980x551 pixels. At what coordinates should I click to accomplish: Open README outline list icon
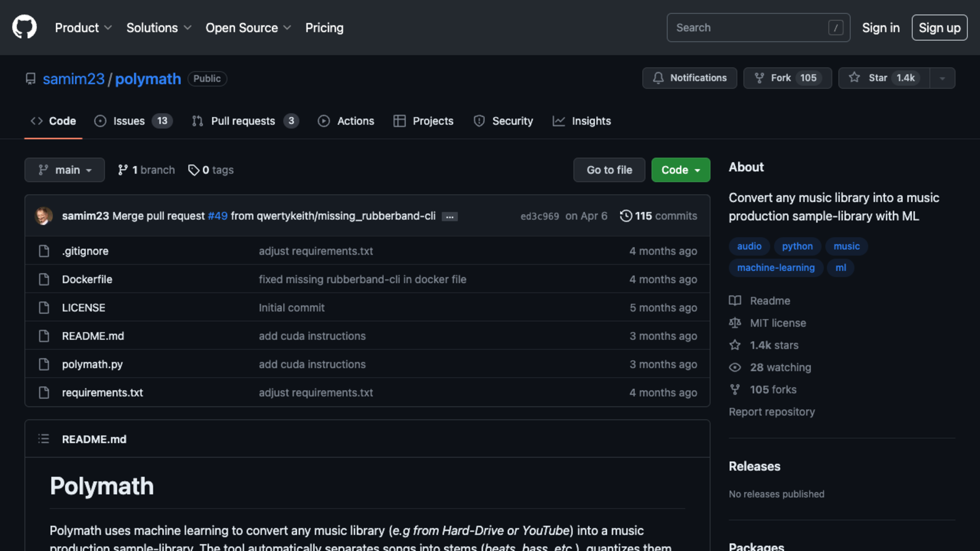[x=44, y=439]
